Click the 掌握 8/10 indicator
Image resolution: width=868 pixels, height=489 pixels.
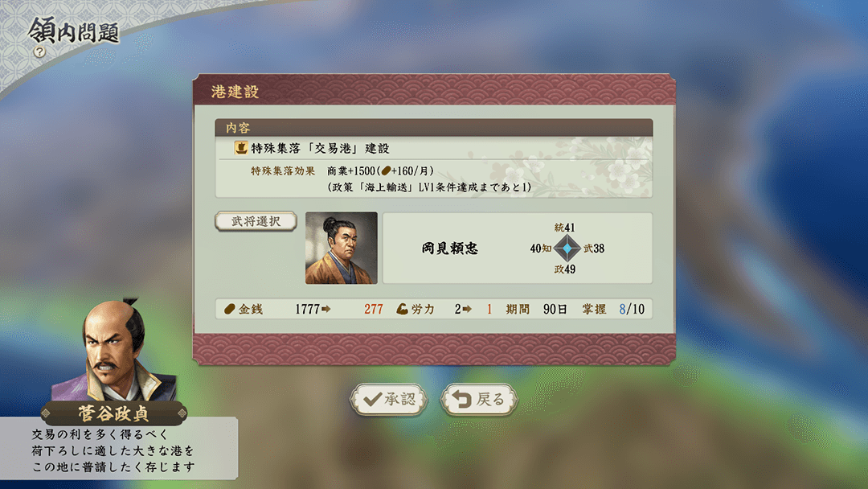coord(613,309)
